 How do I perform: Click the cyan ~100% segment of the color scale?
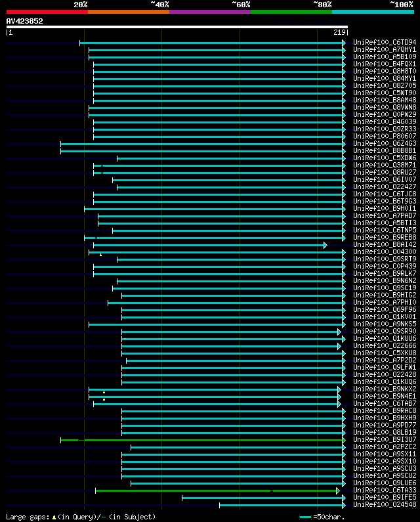(373, 12)
